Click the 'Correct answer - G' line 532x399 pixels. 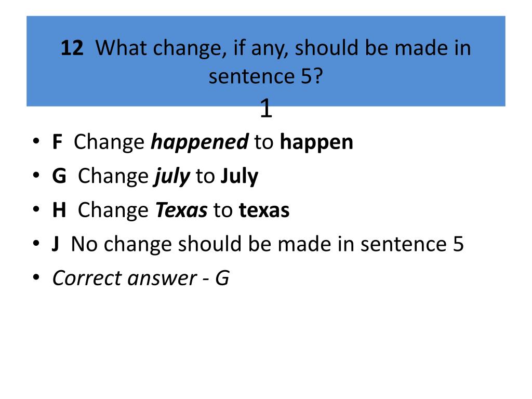(141, 278)
